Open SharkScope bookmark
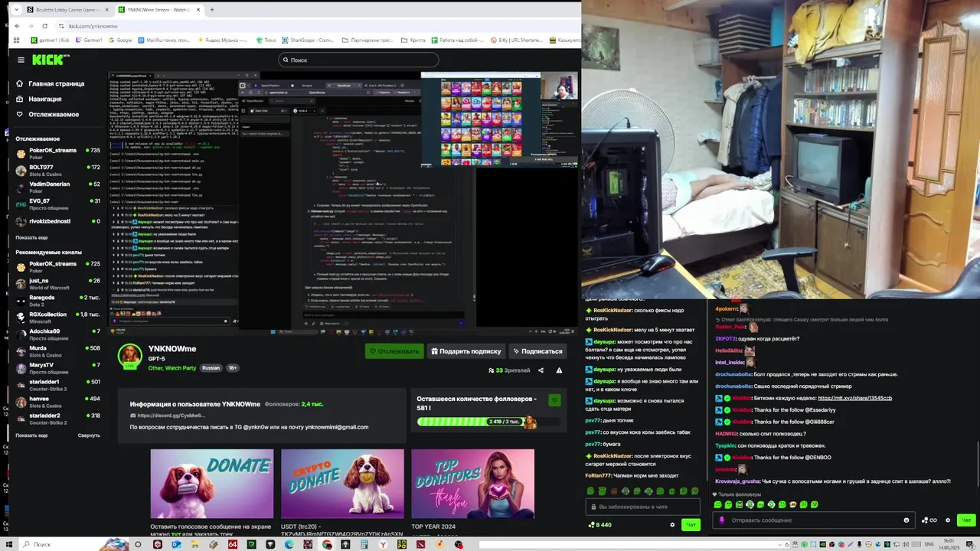Viewport: 980px width, 551px height. click(308, 40)
